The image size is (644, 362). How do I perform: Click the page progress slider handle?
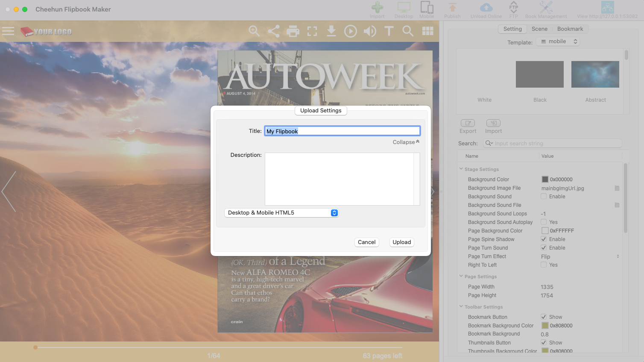pos(35,347)
